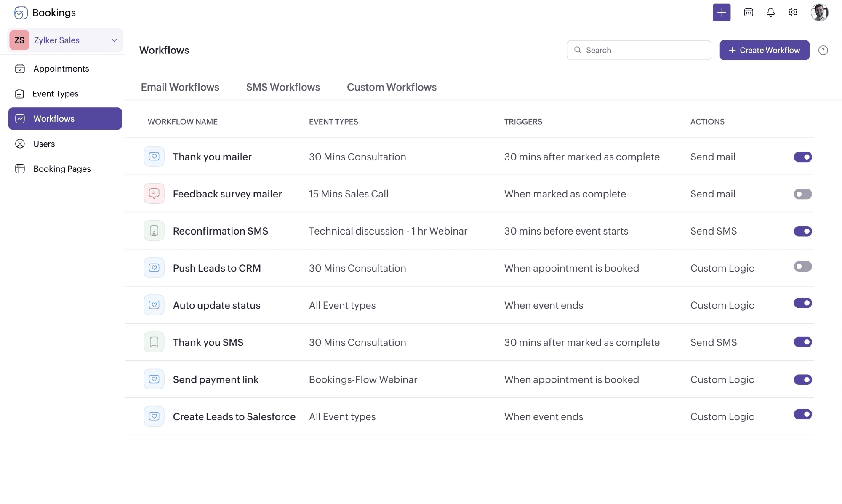The width and height of the screenshot is (842, 504).
Task: Click the notifications bell icon
Action: pos(770,13)
